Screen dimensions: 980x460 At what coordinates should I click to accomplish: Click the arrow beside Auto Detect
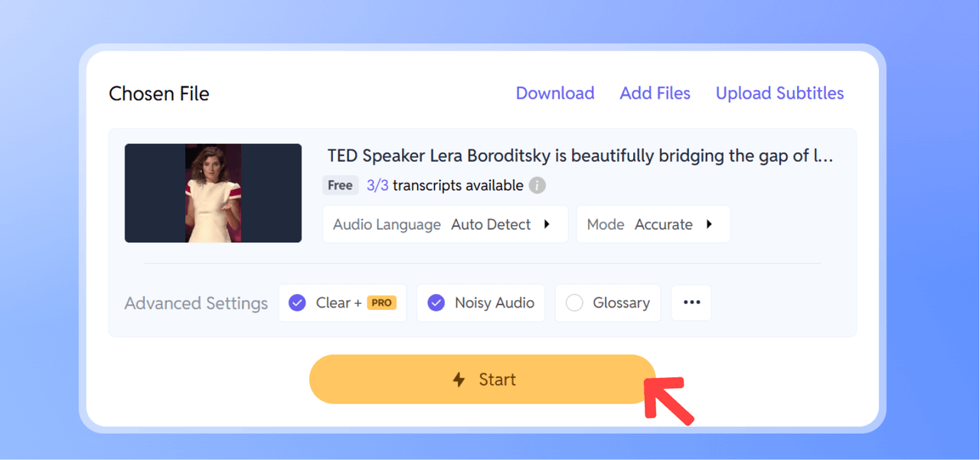pyautogui.click(x=547, y=224)
